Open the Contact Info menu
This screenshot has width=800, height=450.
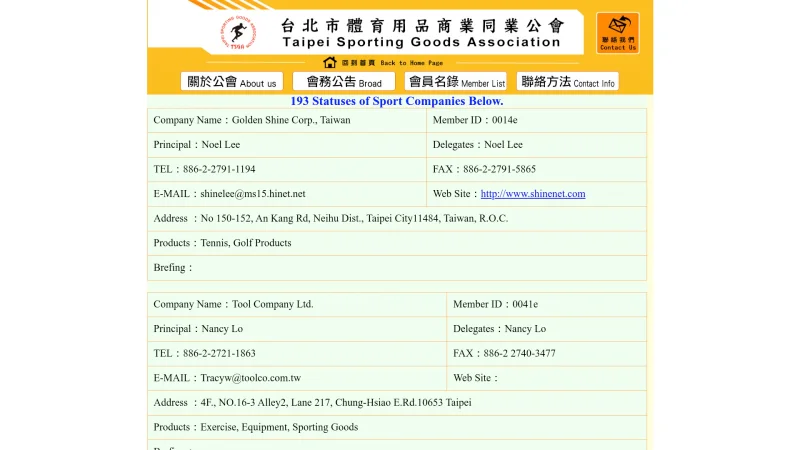[567, 82]
